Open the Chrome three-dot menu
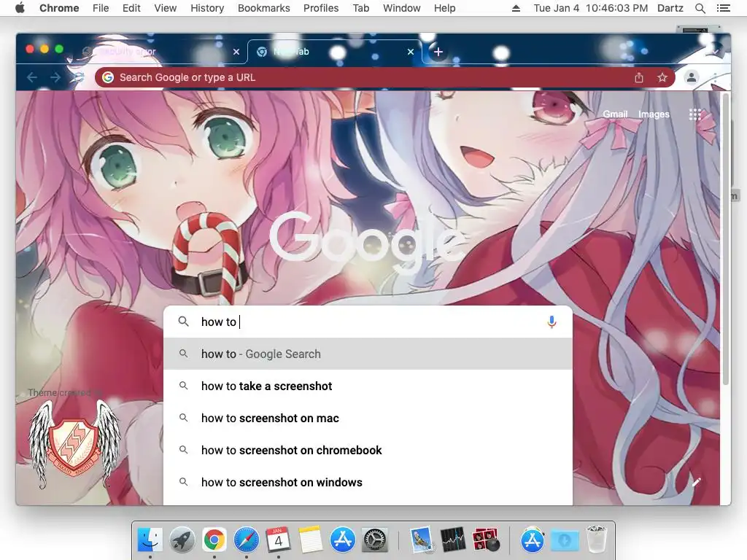747x560 pixels. pos(715,77)
